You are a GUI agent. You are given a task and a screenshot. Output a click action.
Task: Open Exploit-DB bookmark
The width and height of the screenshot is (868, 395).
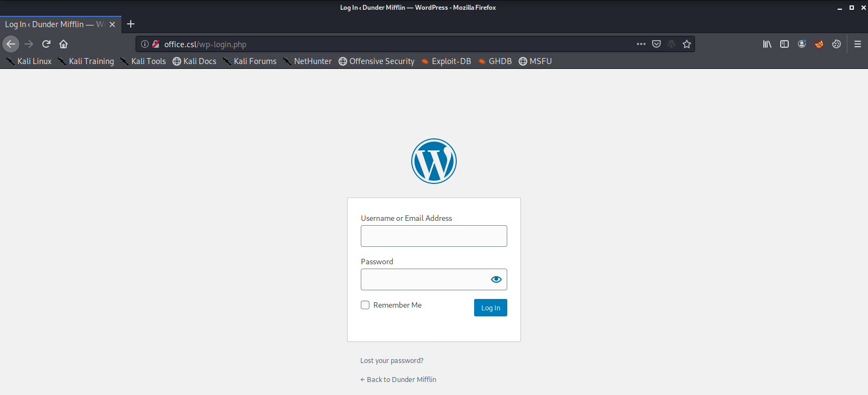pyautogui.click(x=446, y=61)
